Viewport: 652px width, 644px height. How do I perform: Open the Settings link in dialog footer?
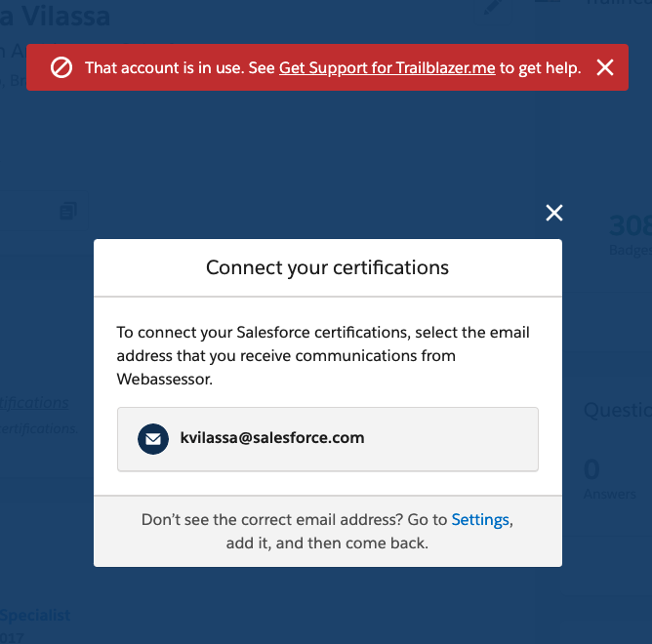click(480, 520)
